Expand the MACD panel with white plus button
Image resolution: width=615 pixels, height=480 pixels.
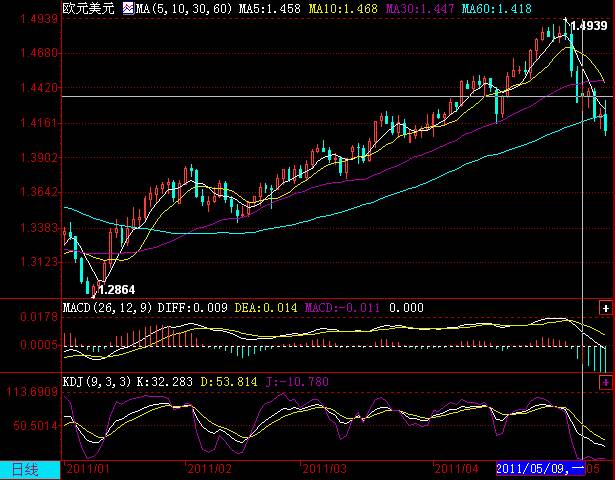point(606,308)
